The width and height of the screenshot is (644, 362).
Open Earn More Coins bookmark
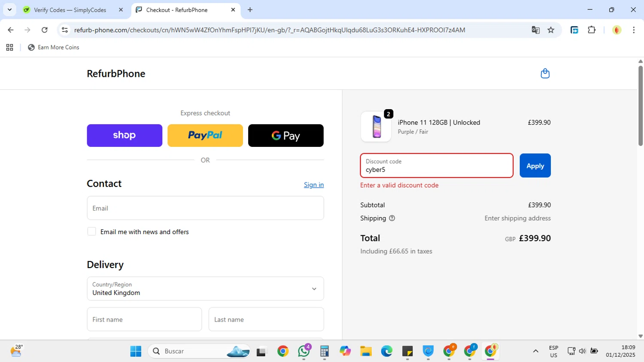(x=54, y=47)
